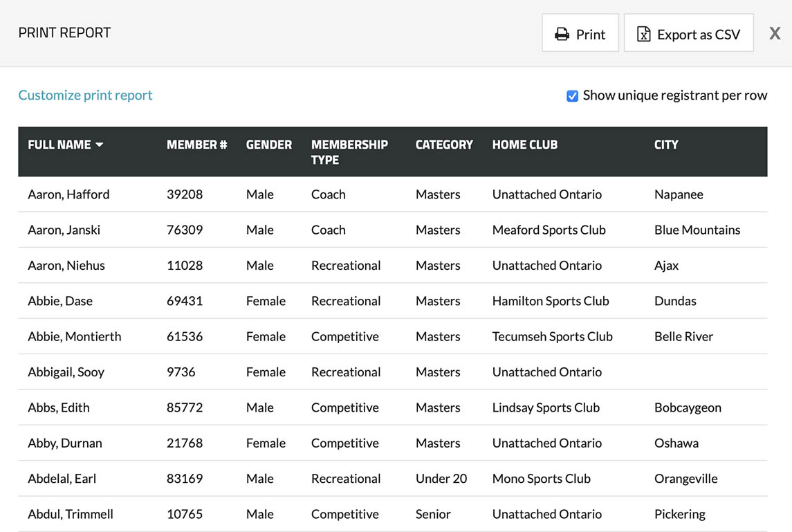
Task: Click the City column header
Action: [665, 145]
